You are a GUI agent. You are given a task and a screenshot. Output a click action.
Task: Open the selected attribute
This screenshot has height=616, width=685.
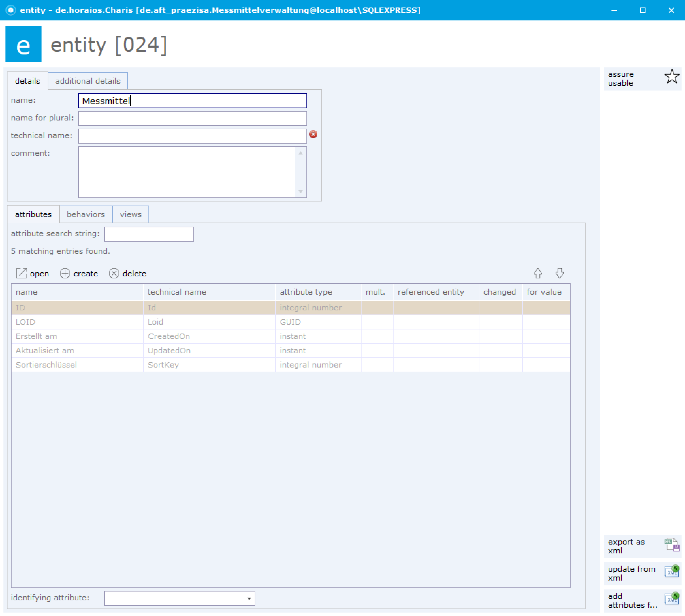pyautogui.click(x=33, y=274)
